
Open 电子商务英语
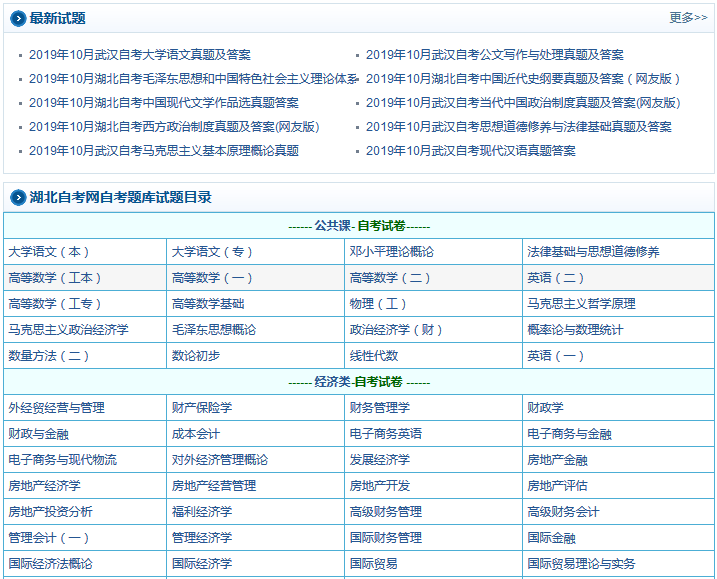[385, 434]
